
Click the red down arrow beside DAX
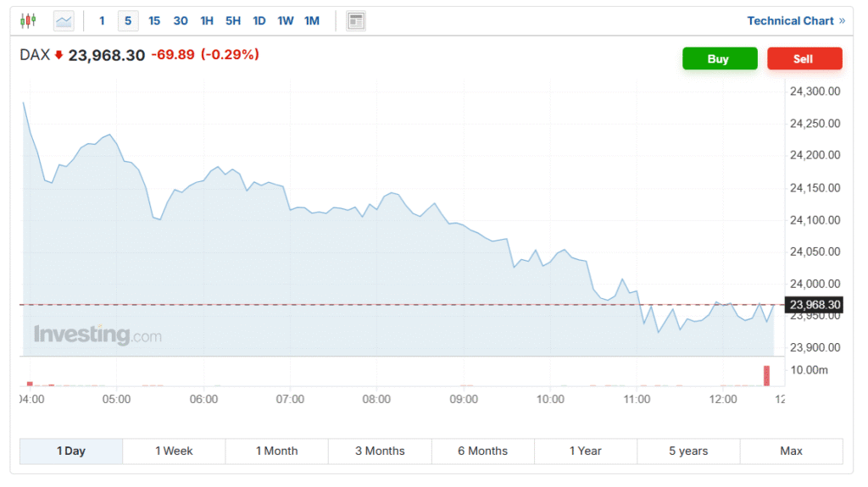click(59, 55)
